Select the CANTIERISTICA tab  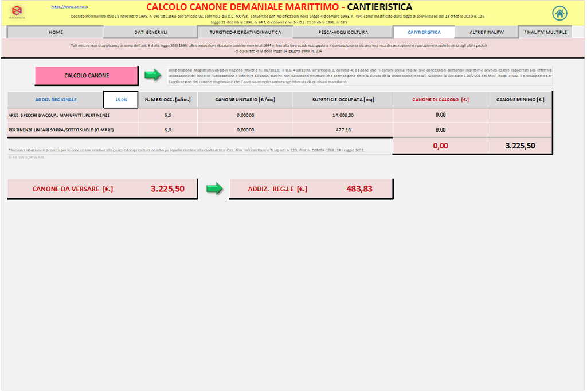(424, 32)
